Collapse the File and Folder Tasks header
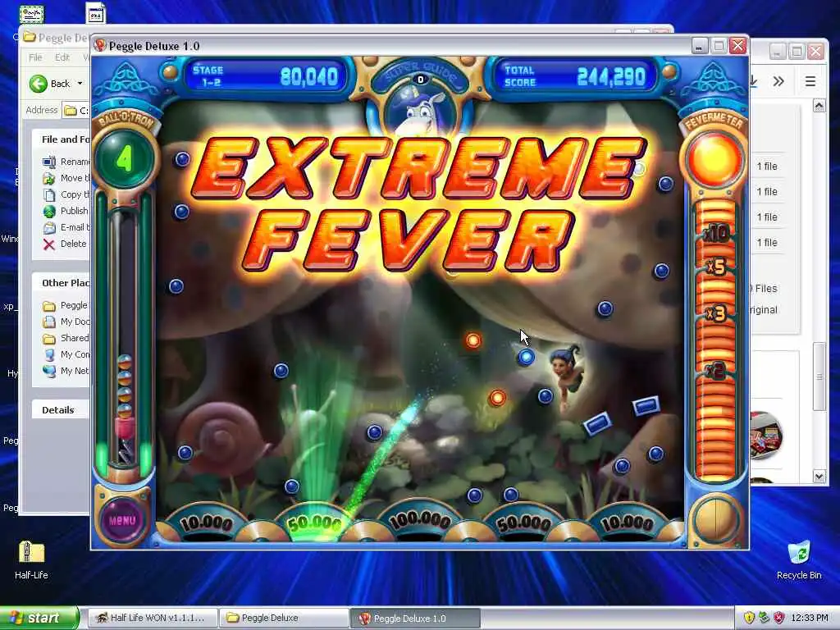The image size is (840, 630). (61, 139)
